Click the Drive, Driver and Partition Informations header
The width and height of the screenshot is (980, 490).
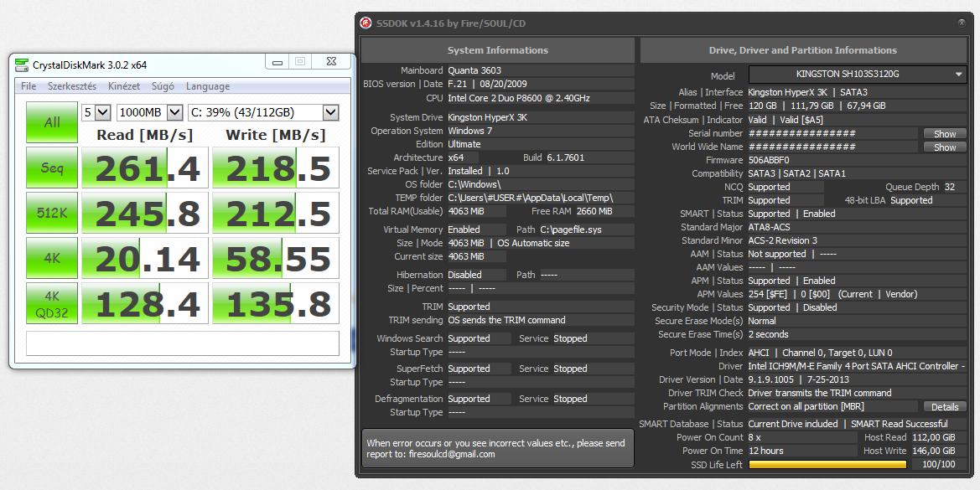pyautogui.click(x=802, y=50)
